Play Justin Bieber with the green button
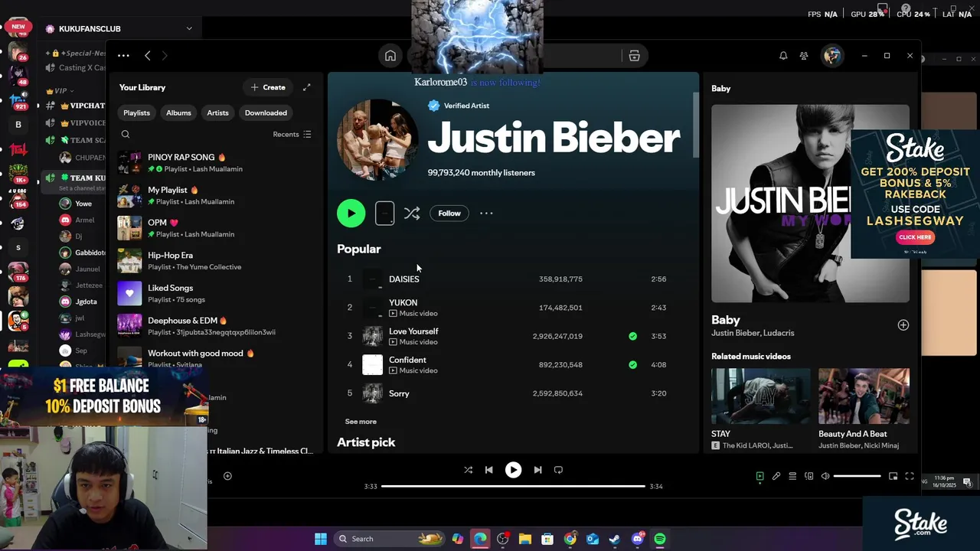 (351, 214)
